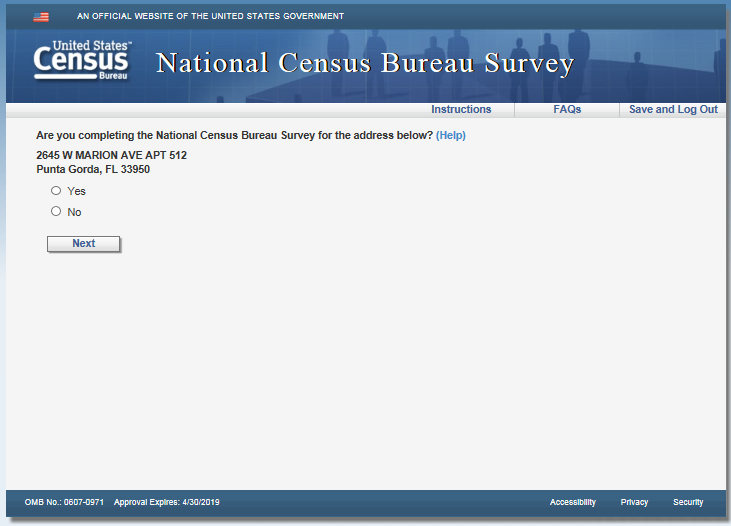
Task: Click the National Census Bureau Survey title
Action: 365,63
